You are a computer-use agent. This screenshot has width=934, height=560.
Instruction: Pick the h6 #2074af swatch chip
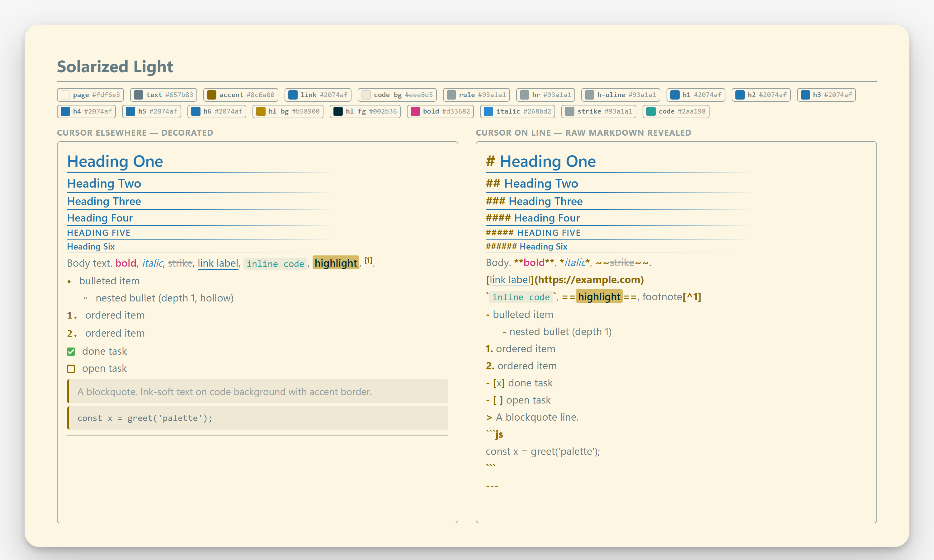pos(217,111)
